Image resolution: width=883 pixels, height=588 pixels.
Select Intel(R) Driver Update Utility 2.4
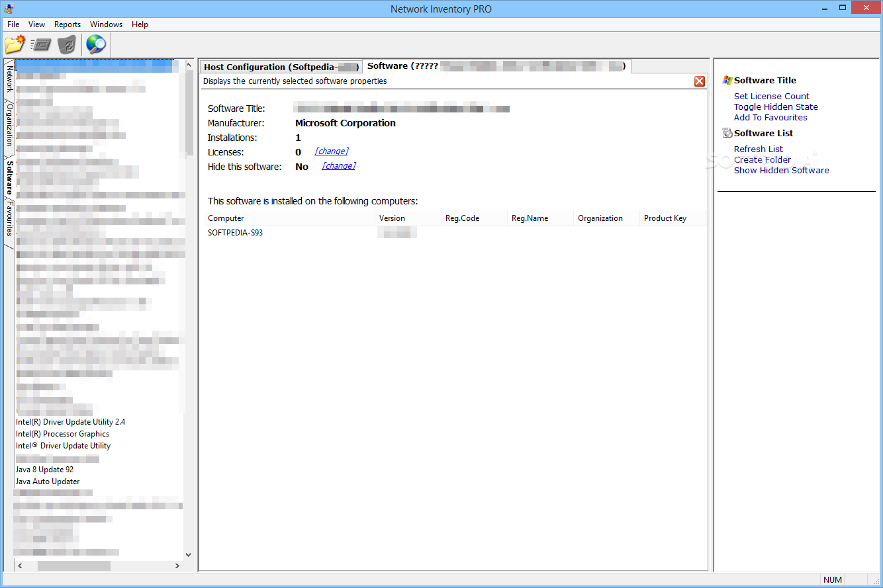click(70, 422)
